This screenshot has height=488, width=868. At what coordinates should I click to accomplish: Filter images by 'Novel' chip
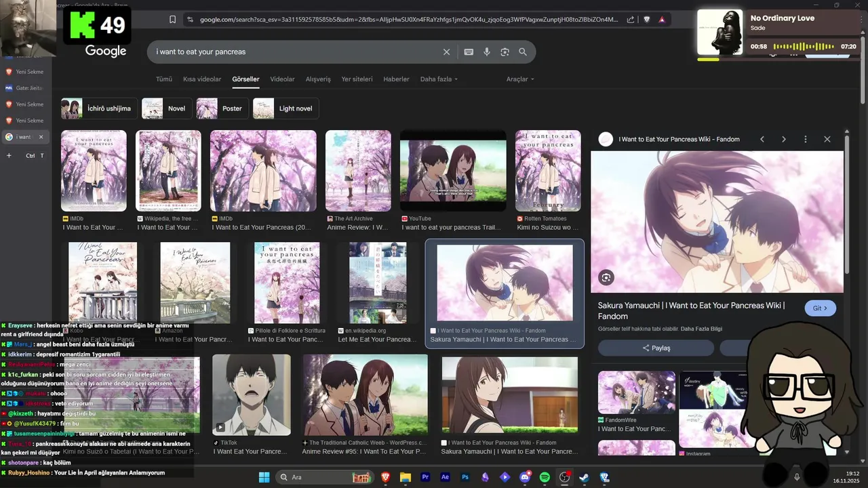pyautogui.click(x=166, y=108)
